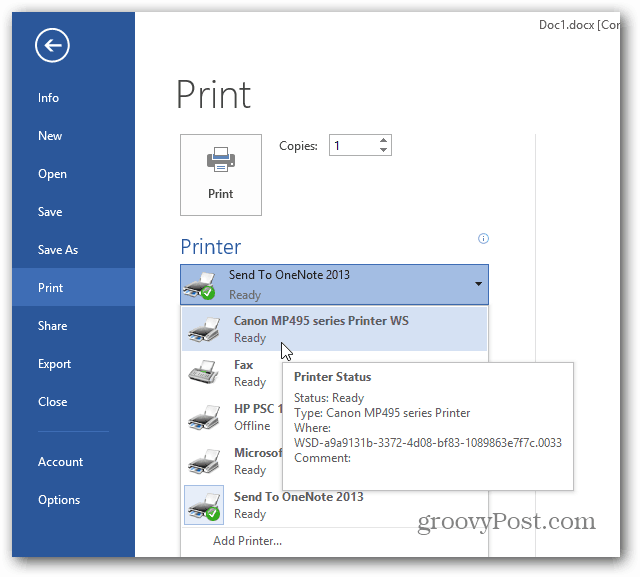The image size is (640, 577).
Task: Click the Canon MP495 printer icon
Action: (x=204, y=329)
